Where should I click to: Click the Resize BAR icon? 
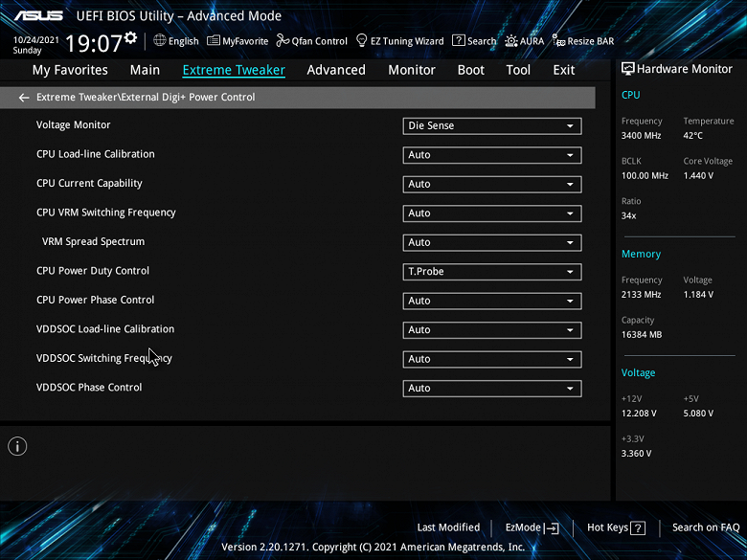[x=558, y=40]
